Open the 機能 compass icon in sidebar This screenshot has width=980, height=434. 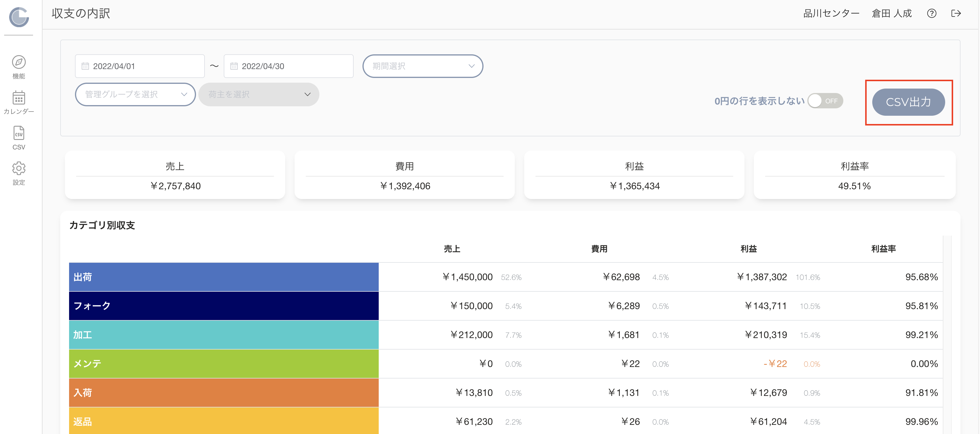pyautogui.click(x=19, y=62)
